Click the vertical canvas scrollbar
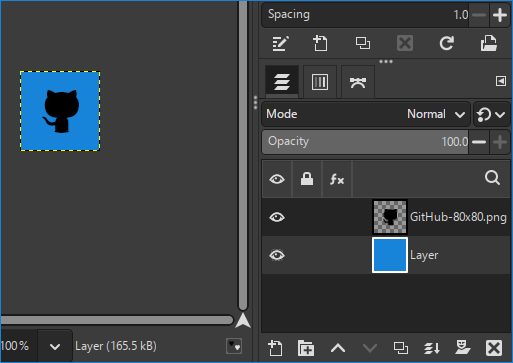The height and width of the screenshot is (363, 513). pyautogui.click(x=243, y=155)
